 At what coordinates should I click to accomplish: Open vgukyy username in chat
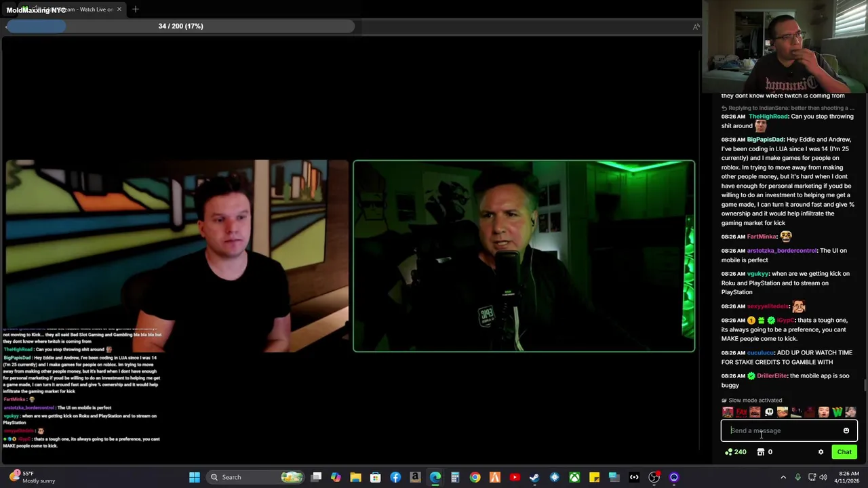pos(757,274)
